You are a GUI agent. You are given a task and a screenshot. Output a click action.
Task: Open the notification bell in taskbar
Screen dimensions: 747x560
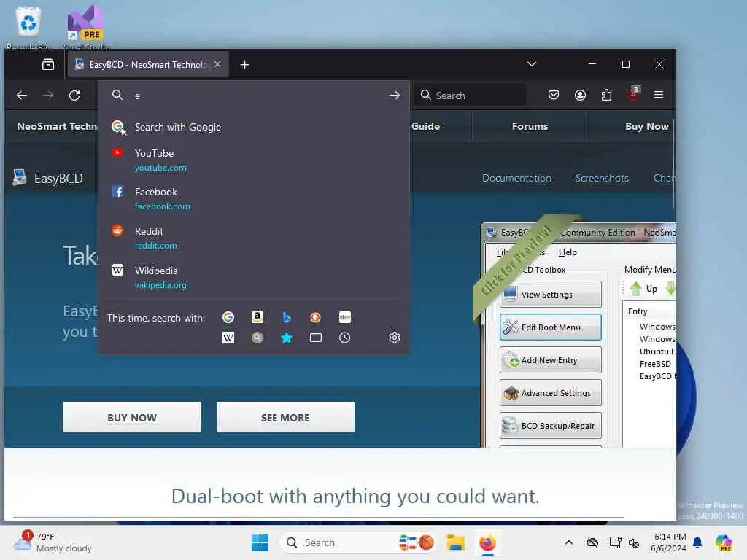[x=697, y=542]
